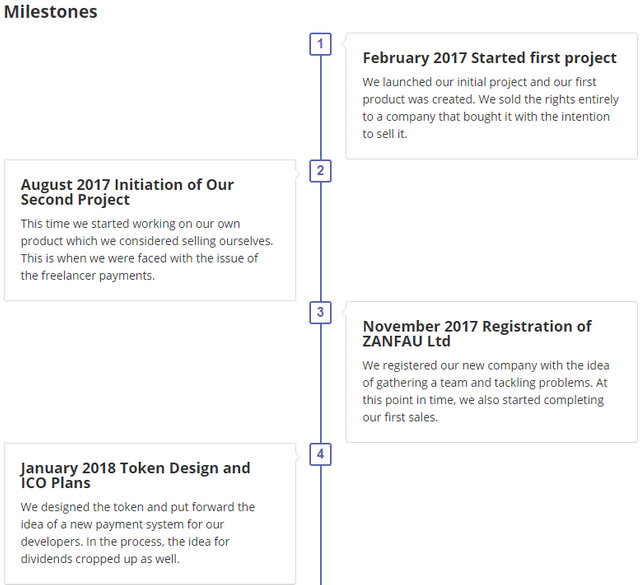
Task: Click the text 'to sell it.' in first card
Action: tap(384, 134)
